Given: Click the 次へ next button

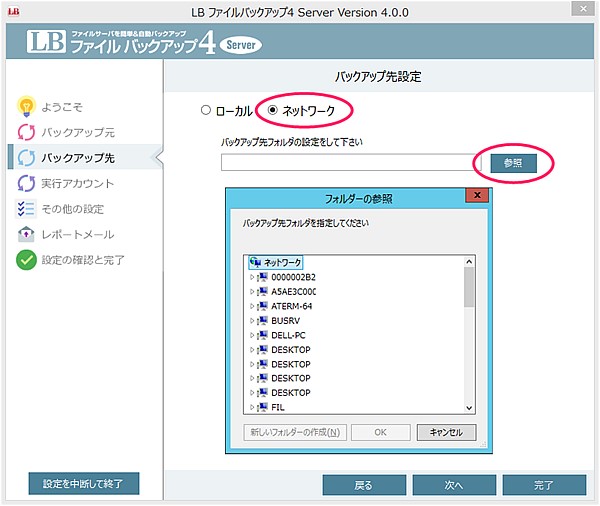Looking at the screenshot, I should [x=454, y=485].
